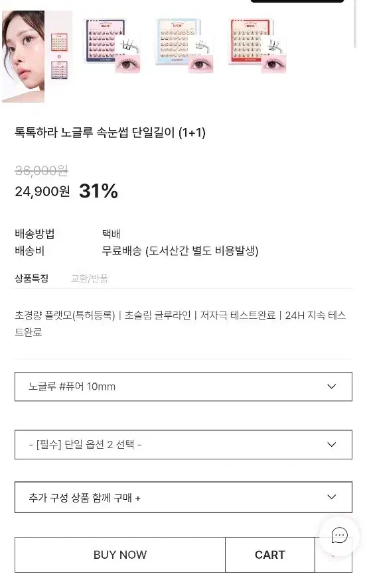Image resolution: width=367 pixels, height=588 pixels.
Task: Click the chevron on 노글루 #퓨어 10mm dropdown
Action: tap(331, 386)
